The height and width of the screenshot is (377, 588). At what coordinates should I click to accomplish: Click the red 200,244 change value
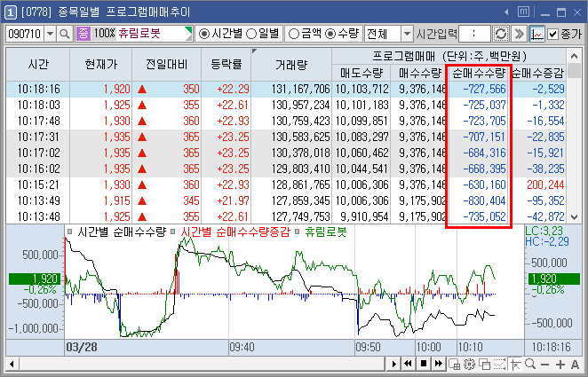coord(545,185)
